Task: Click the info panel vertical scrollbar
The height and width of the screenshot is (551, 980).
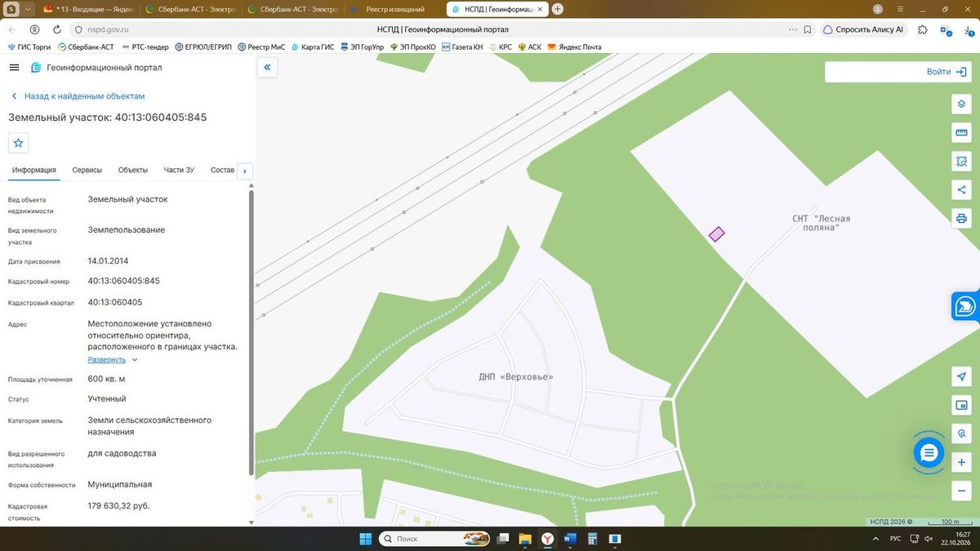Action: tap(251, 331)
